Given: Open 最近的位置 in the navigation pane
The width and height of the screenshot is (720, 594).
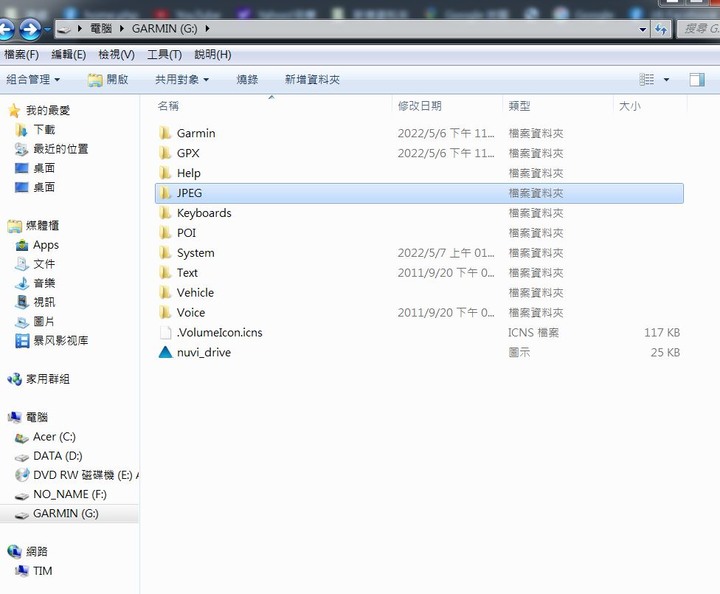Looking at the screenshot, I should pos(61,149).
